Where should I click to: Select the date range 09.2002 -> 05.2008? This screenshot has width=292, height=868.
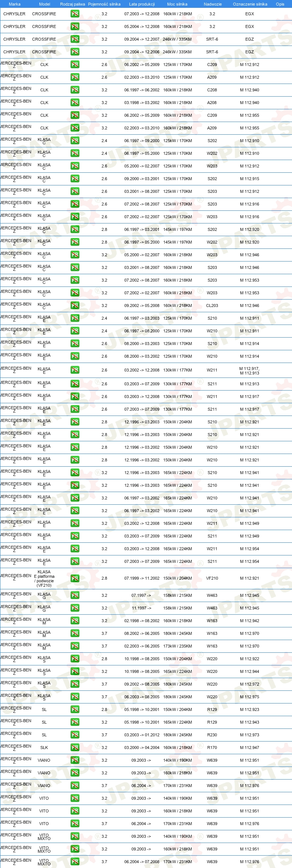(142, 305)
